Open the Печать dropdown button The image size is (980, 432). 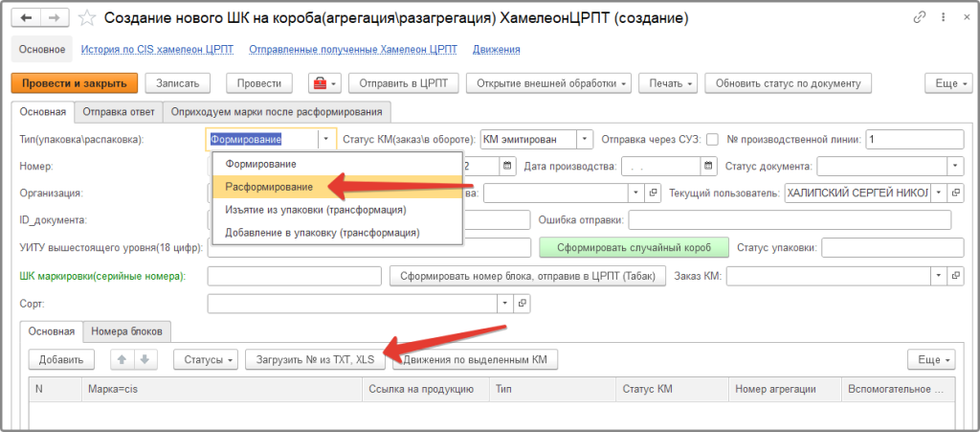coord(667,83)
